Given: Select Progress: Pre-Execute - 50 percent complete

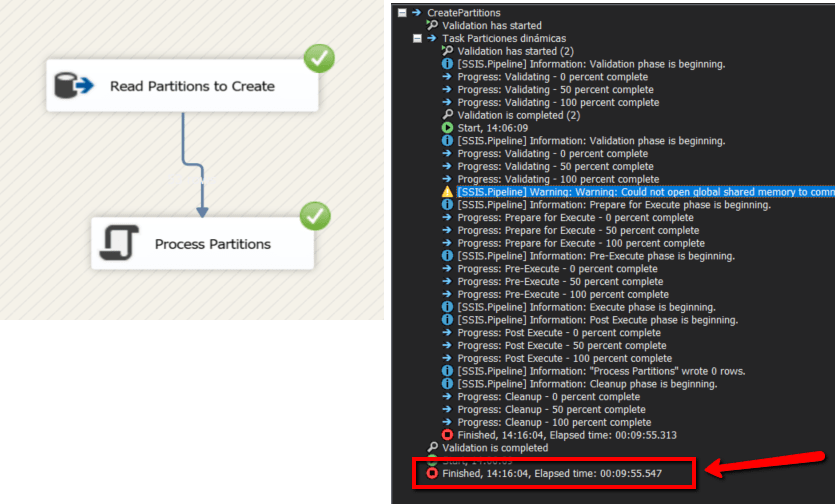Looking at the screenshot, I should pos(563,282).
